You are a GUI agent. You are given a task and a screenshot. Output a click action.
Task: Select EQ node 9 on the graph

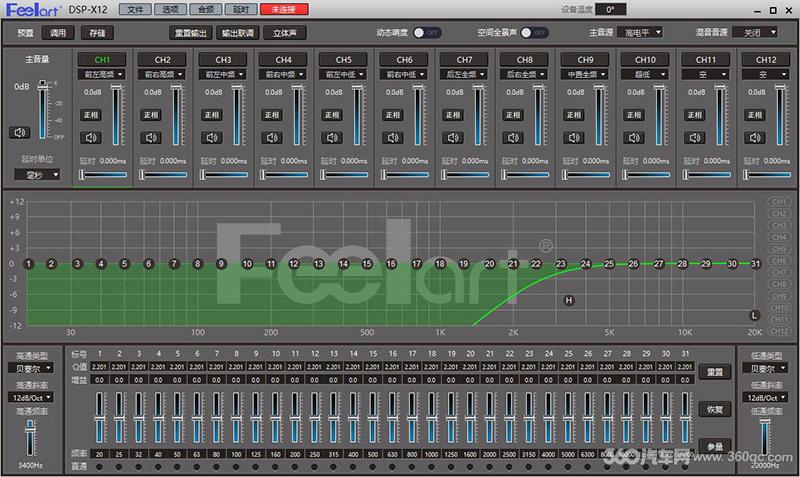[x=221, y=264]
